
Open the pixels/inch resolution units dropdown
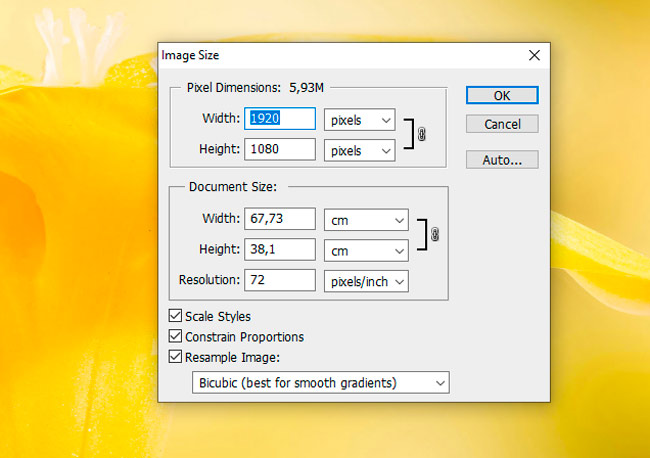(366, 282)
